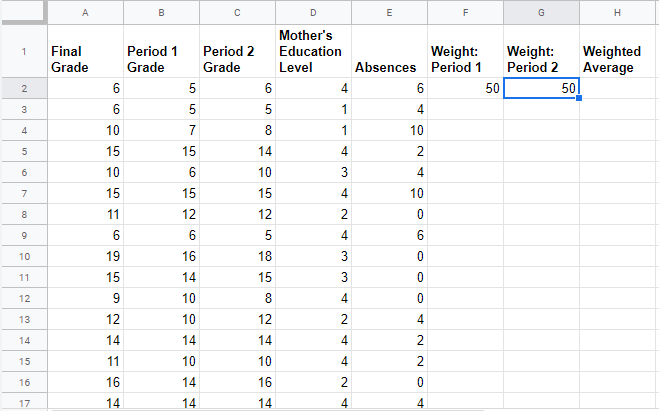Select row 5 header
This screenshot has width=659, height=411.
(x=24, y=151)
